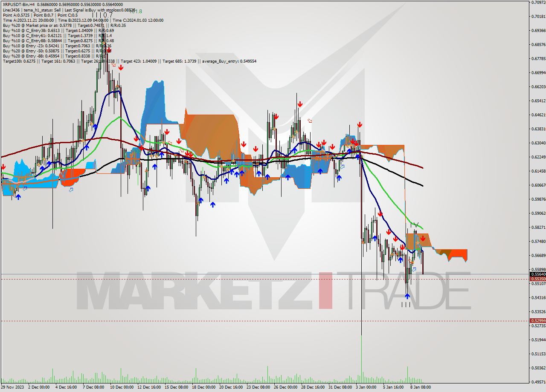The height and width of the screenshot is (392, 546).
Task: Click 'Time A:2023.11.21 20:00:00' text
Action: pyautogui.click(x=28, y=20)
